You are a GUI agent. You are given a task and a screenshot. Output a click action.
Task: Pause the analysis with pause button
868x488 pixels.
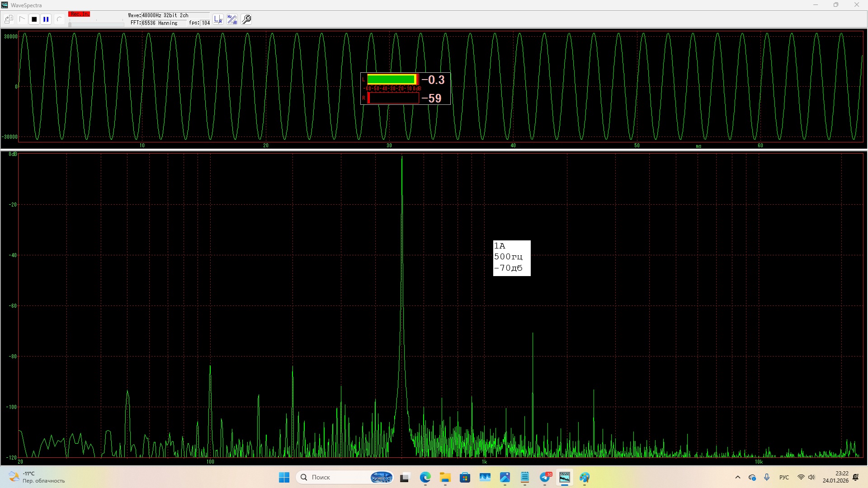(x=46, y=19)
